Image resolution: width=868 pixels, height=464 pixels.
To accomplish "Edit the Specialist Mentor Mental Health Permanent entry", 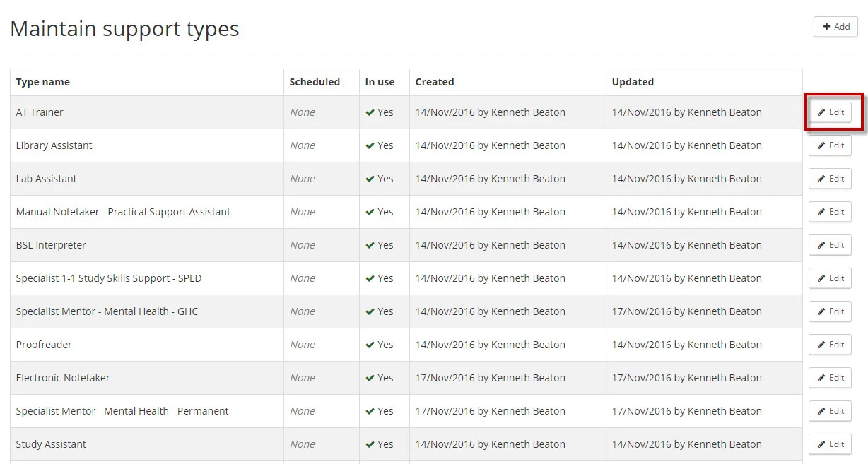I will tap(830, 411).
